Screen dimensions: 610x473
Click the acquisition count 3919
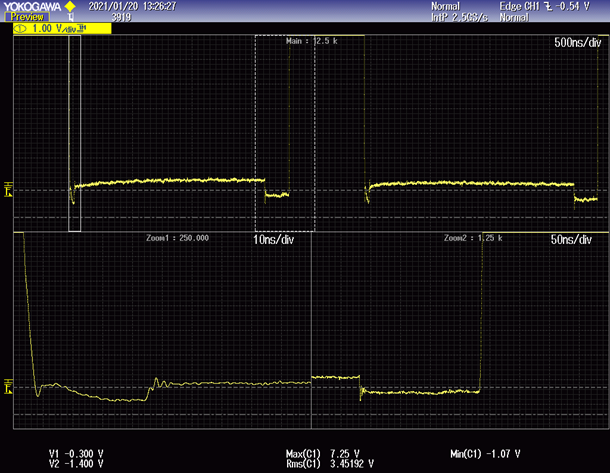tap(121, 17)
